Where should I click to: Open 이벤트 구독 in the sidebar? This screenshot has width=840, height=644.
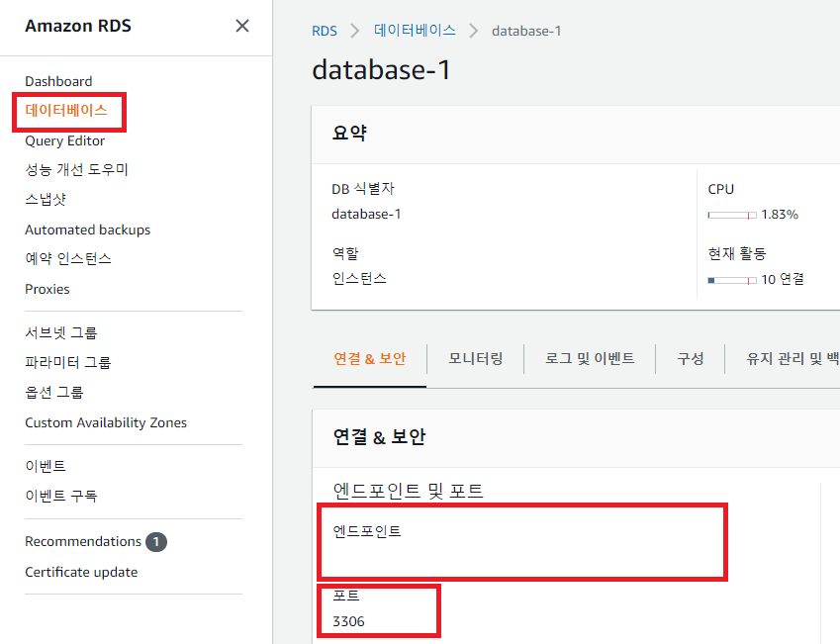click(61, 496)
